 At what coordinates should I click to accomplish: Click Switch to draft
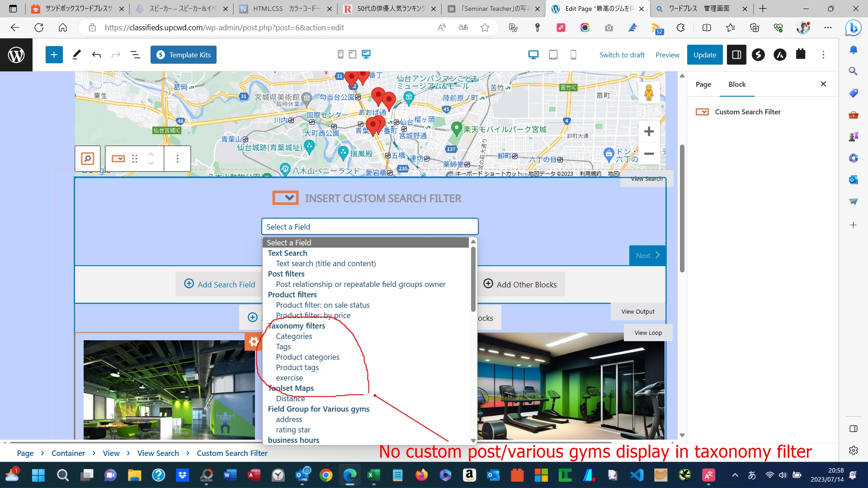[622, 55]
